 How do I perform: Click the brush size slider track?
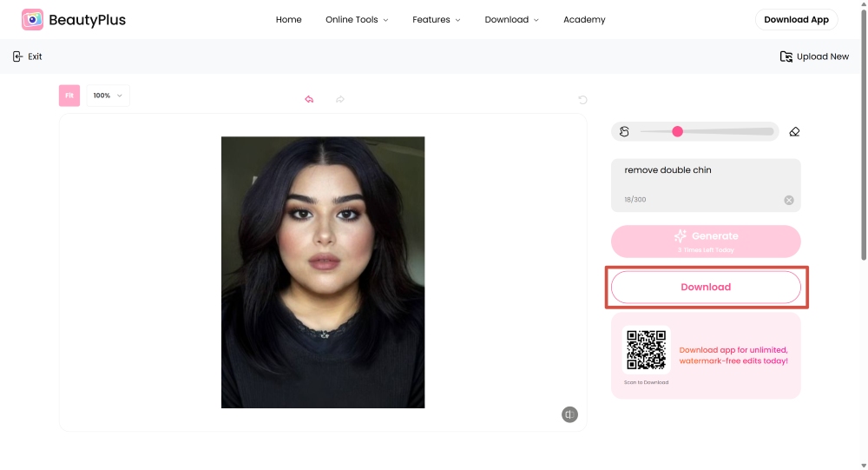coord(707,131)
